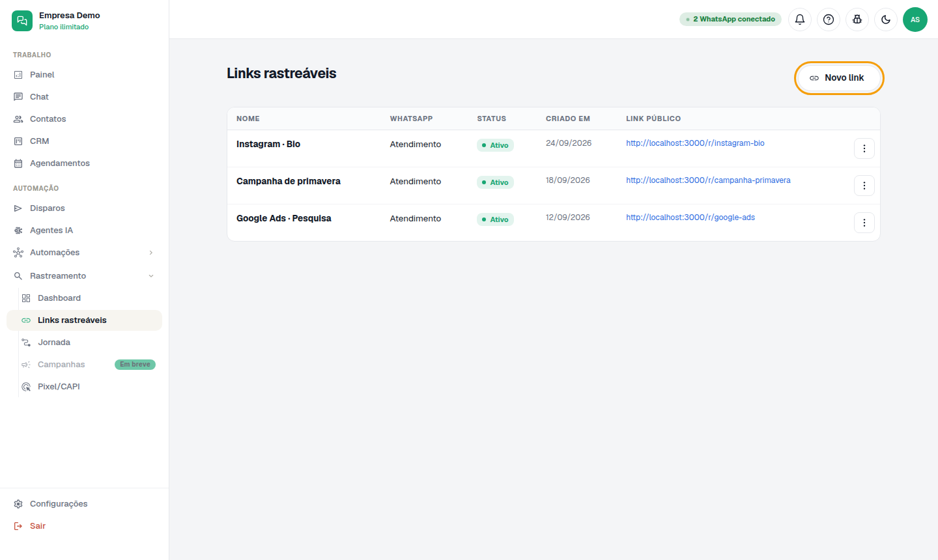Open the Chat section
This screenshot has height=560, width=938.
pyautogui.click(x=84, y=97)
